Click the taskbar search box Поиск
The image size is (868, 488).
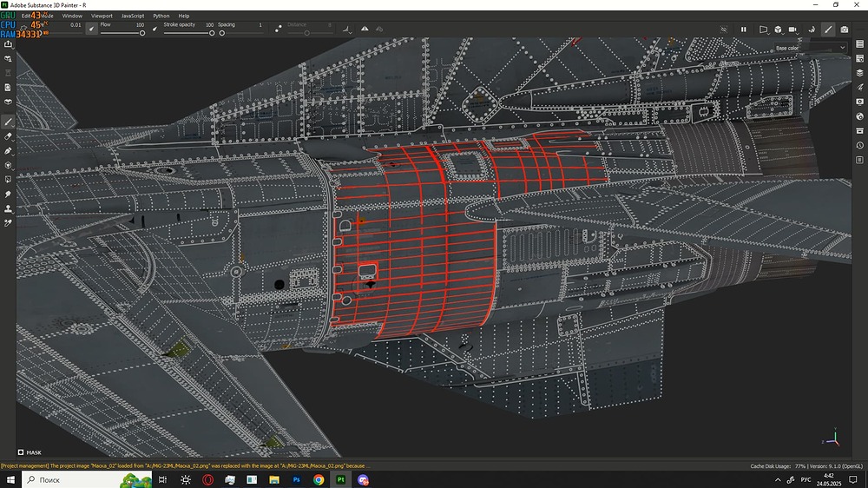click(87, 479)
